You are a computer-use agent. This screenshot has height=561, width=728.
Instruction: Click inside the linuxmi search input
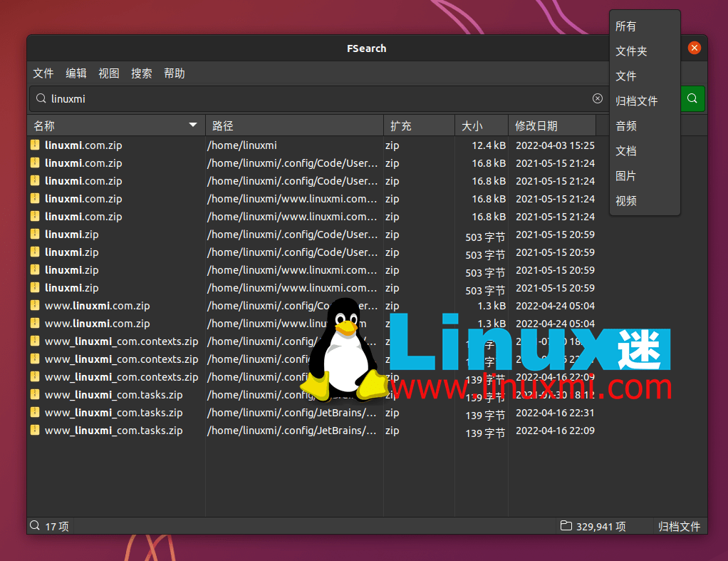pyautogui.click(x=318, y=98)
